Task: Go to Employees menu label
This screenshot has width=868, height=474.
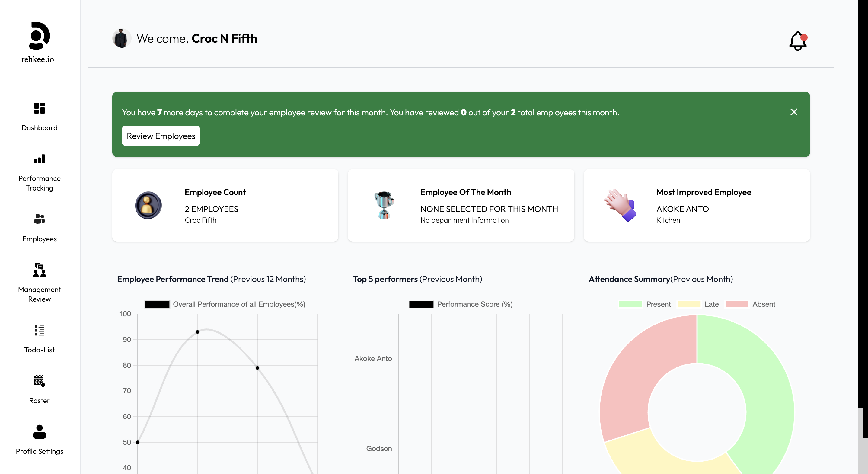Action: click(x=40, y=239)
